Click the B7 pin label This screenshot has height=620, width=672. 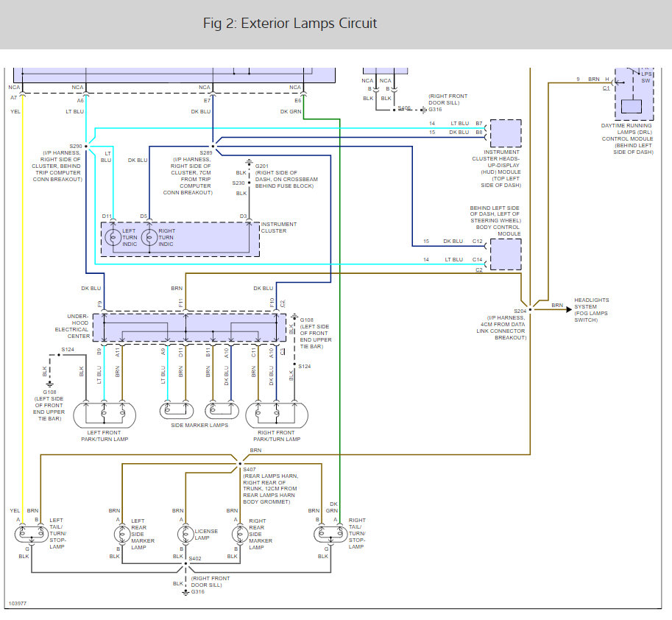pos(478,124)
